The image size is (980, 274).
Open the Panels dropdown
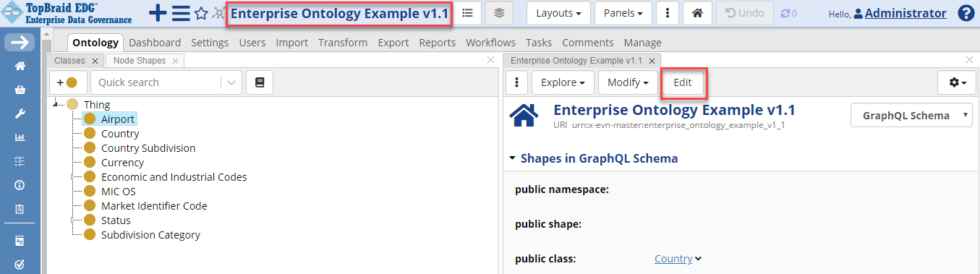point(623,13)
